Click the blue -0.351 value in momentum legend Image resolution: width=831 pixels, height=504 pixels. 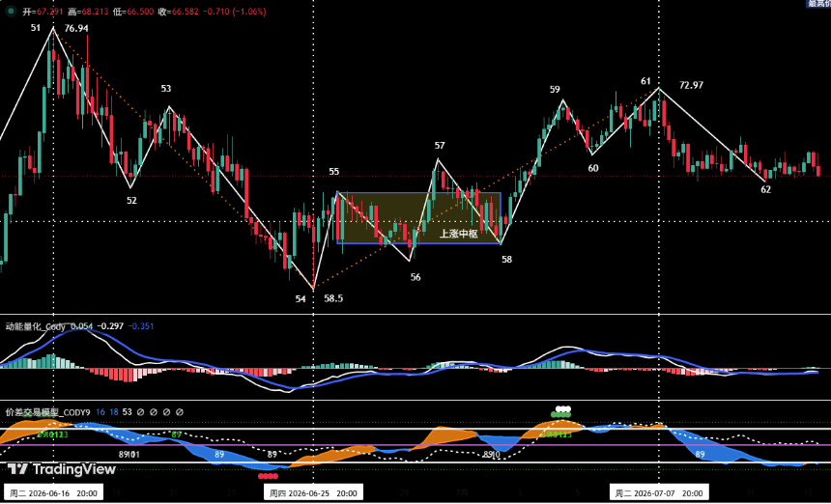(141, 326)
